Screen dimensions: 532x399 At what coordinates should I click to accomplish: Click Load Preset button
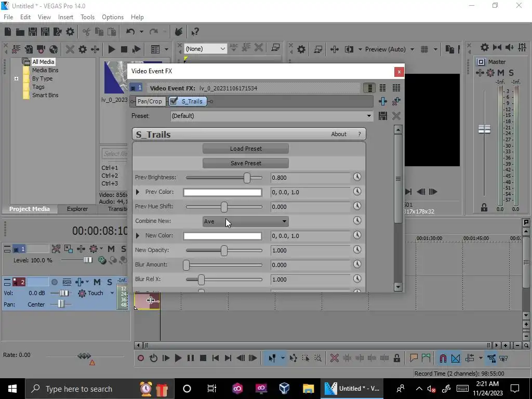[x=246, y=149]
